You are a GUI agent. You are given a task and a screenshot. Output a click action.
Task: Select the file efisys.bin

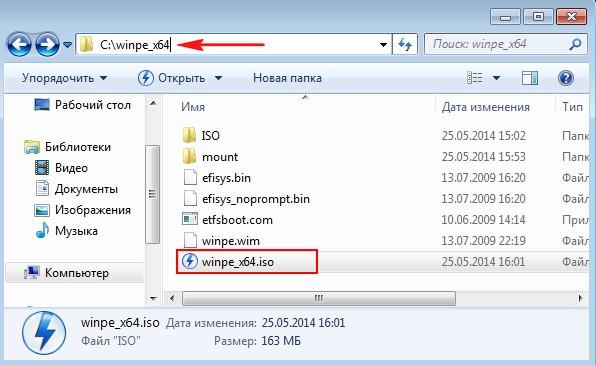point(227,178)
